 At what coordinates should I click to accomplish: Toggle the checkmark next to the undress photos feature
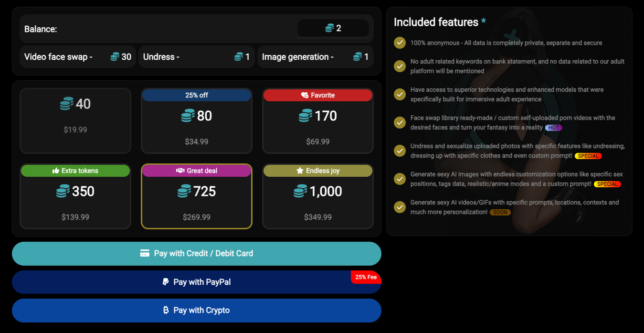point(400,150)
